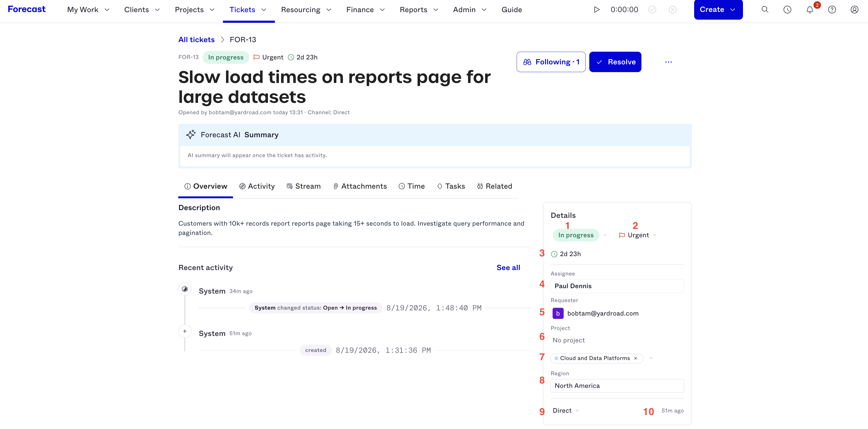Switch to the Related tab
Image resolution: width=868 pixels, height=429 pixels.
click(494, 186)
